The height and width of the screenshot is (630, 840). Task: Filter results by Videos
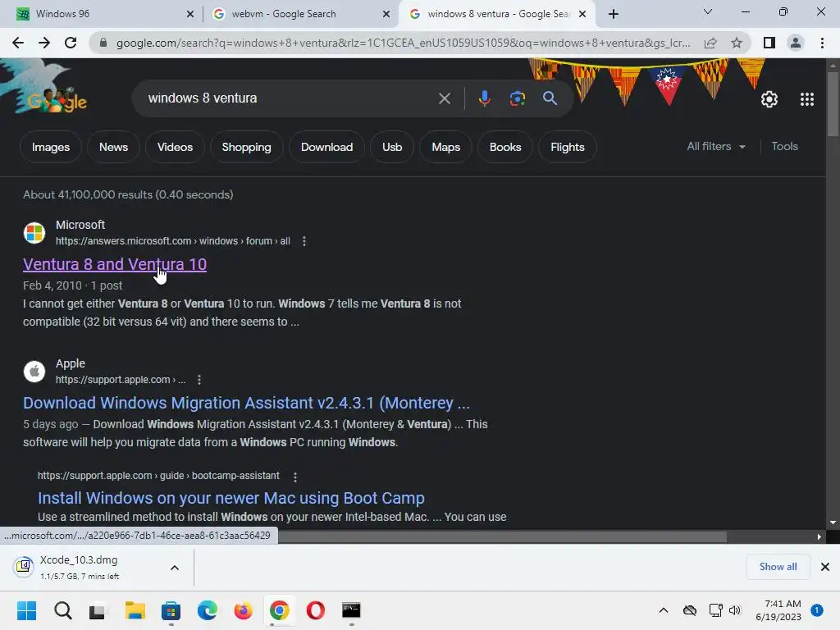176,147
